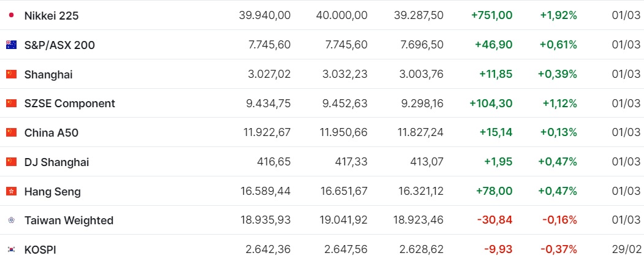
Task: Click the China flag next to China A50
Action: click(12, 132)
